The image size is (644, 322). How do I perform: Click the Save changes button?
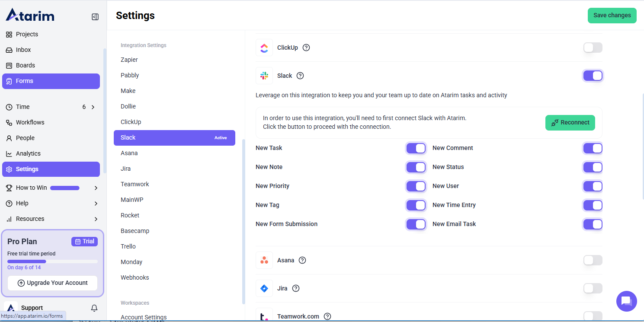[x=612, y=15]
